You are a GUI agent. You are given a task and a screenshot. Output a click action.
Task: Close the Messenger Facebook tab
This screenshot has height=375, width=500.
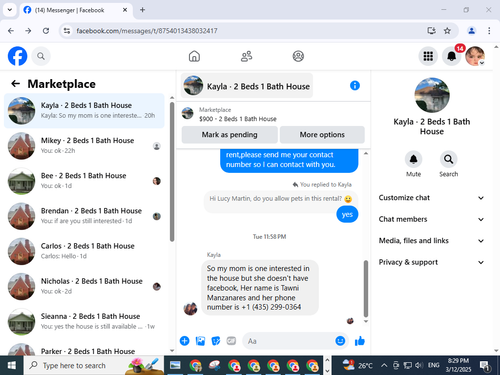click(x=125, y=10)
